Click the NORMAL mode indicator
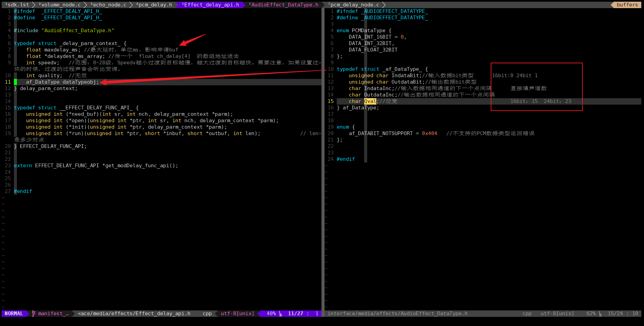644x326 pixels. point(14,313)
